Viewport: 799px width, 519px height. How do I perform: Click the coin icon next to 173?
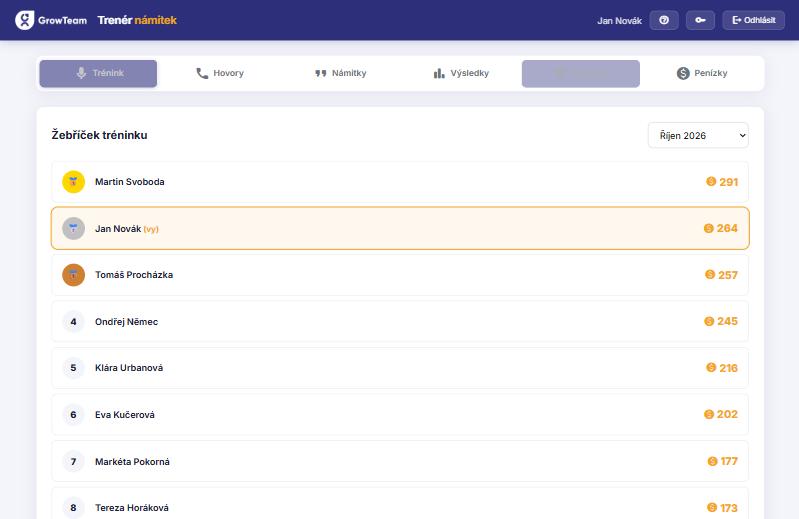[x=712, y=507]
